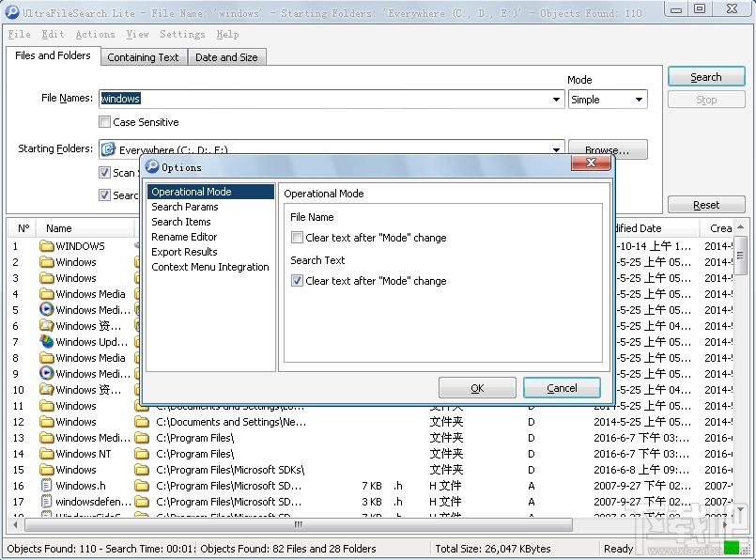Select Operational Mode in options list
Viewport: 756px width, 560px height.
coord(210,192)
